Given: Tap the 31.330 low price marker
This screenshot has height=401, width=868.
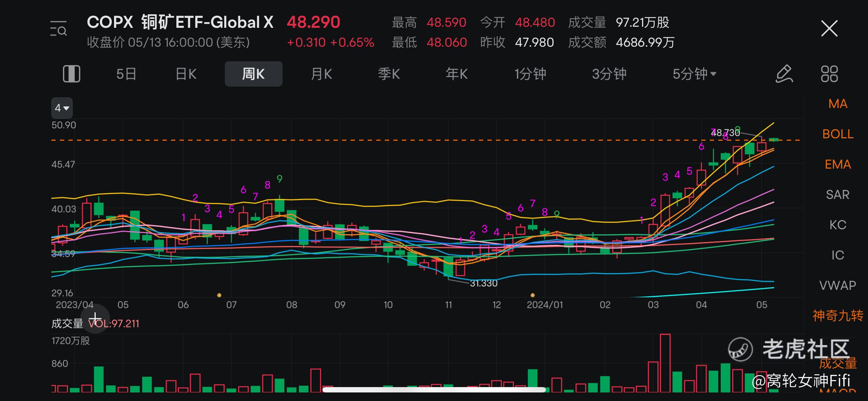Looking at the screenshot, I should click(484, 283).
